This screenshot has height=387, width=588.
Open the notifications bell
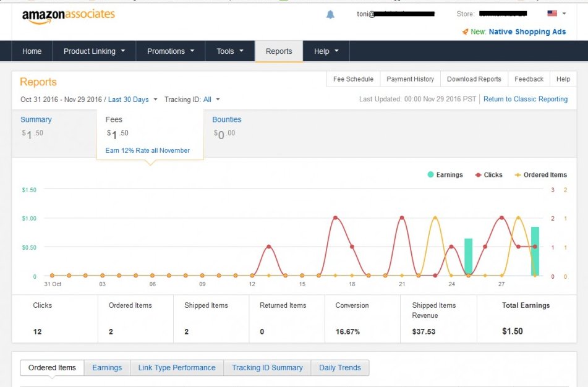[330, 15]
